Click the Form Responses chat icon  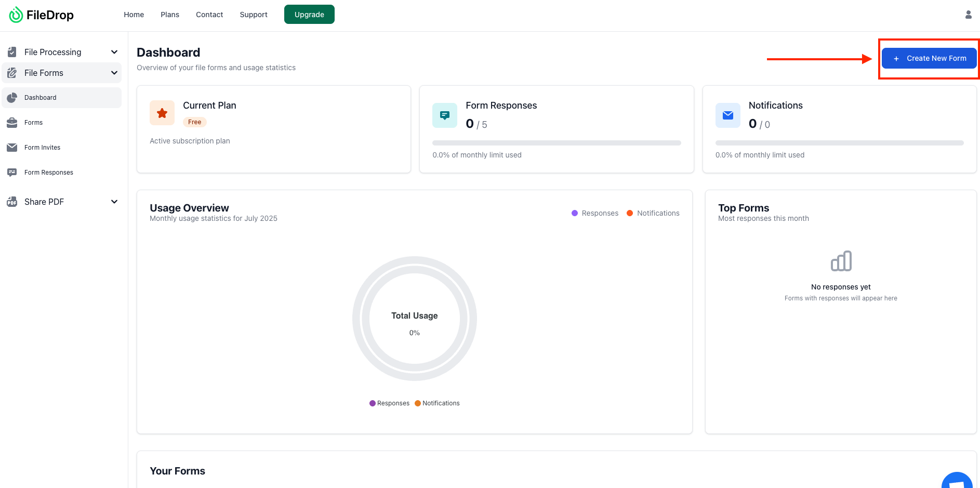point(12,173)
